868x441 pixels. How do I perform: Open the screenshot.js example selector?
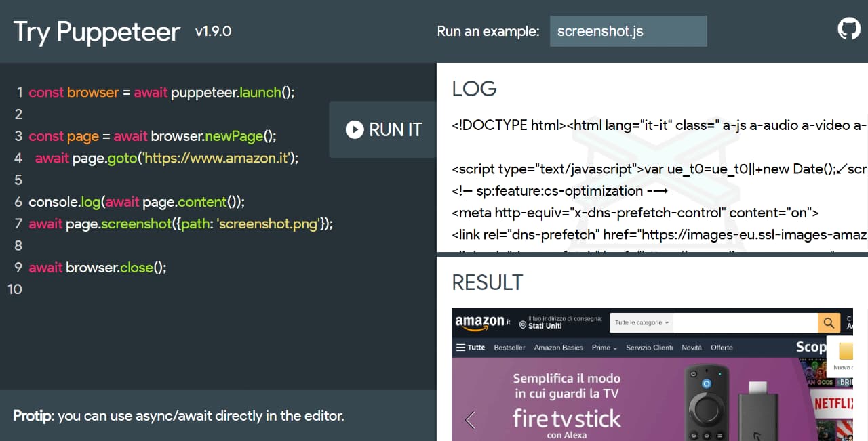[628, 31]
